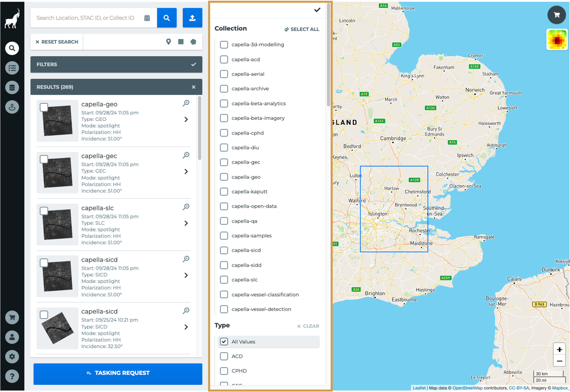This screenshot has width=570, height=392.
Task: Close the RESULTS (269) panel
Action: click(194, 87)
